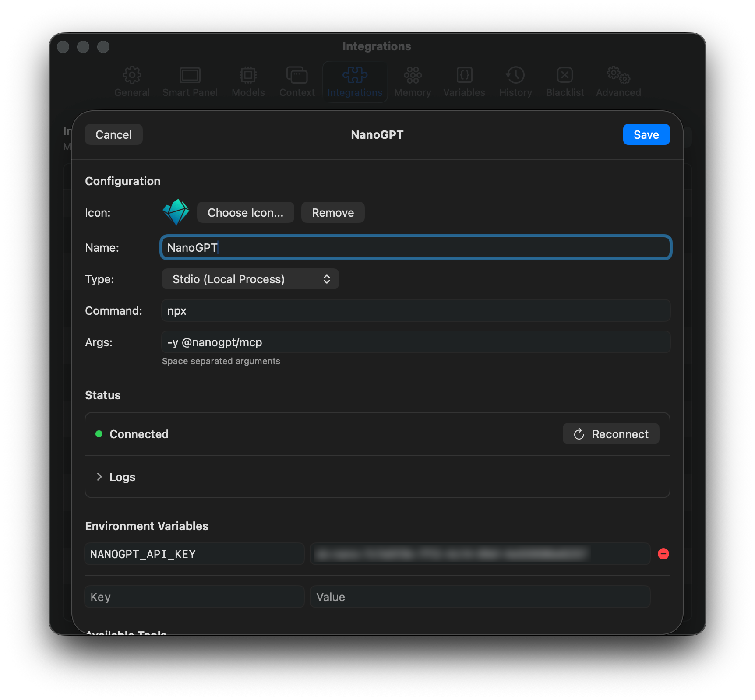
Task: Remove the integration icon
Action: click(333, 212)
